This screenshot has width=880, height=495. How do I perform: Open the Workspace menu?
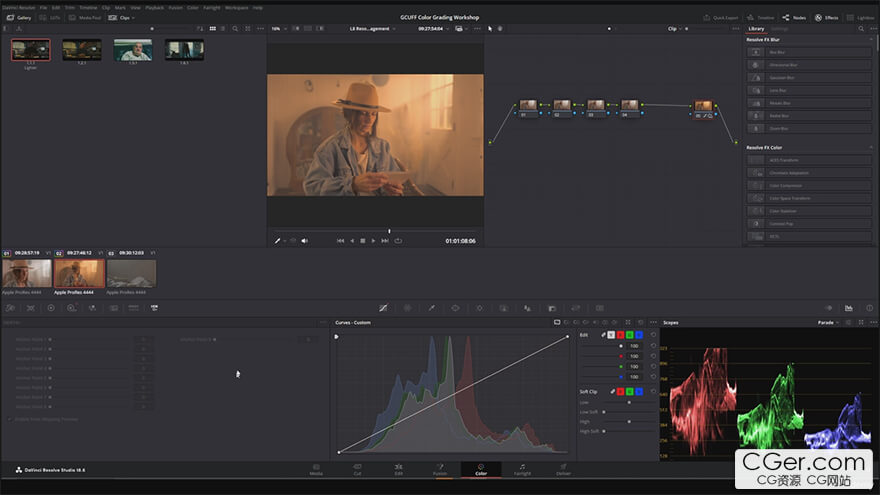[236, 8]
